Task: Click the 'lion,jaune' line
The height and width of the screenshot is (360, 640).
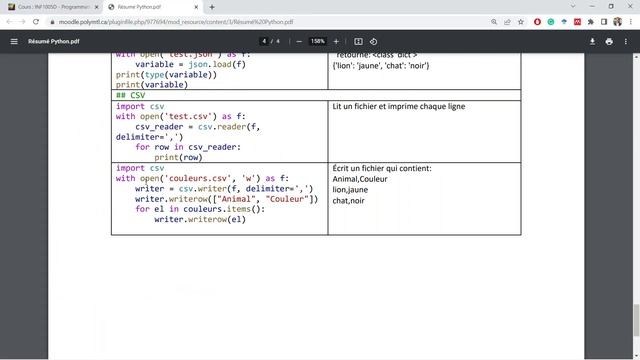Action: coord(350,190)
